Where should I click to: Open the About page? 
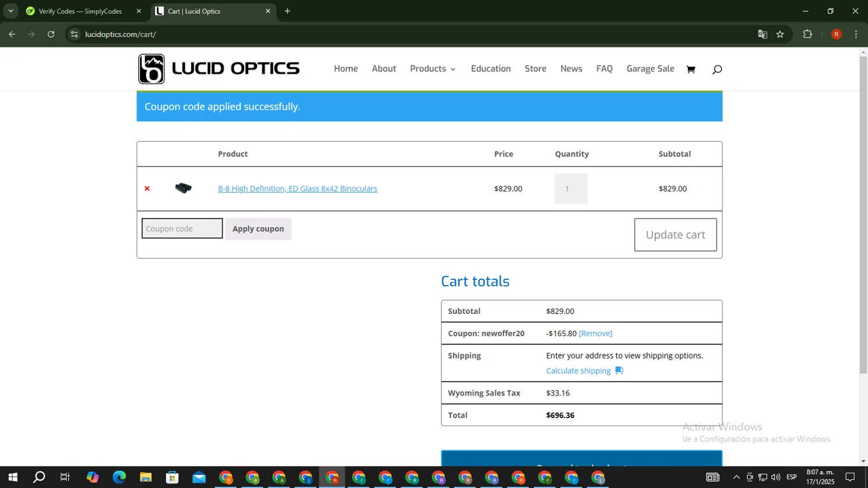(x=384, y=69)
